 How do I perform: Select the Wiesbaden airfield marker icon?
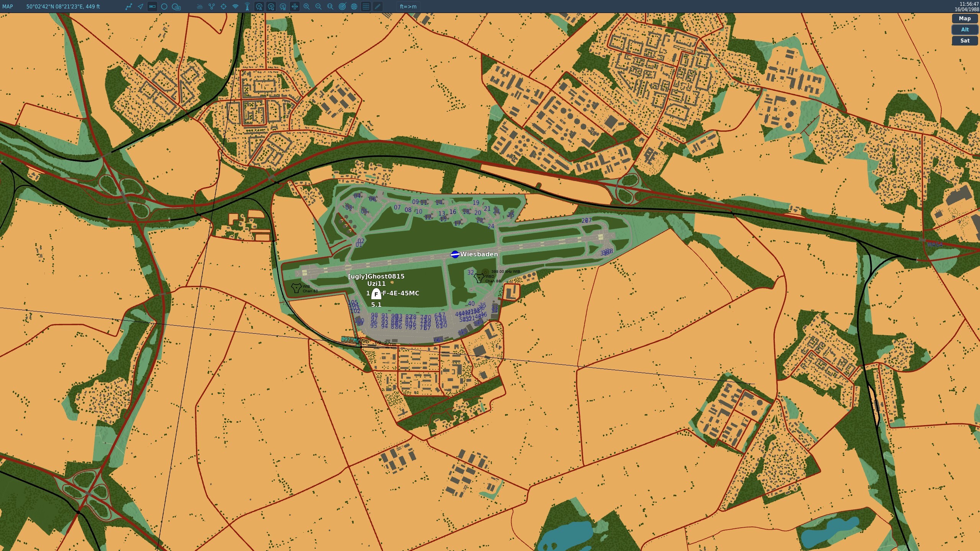455,254
